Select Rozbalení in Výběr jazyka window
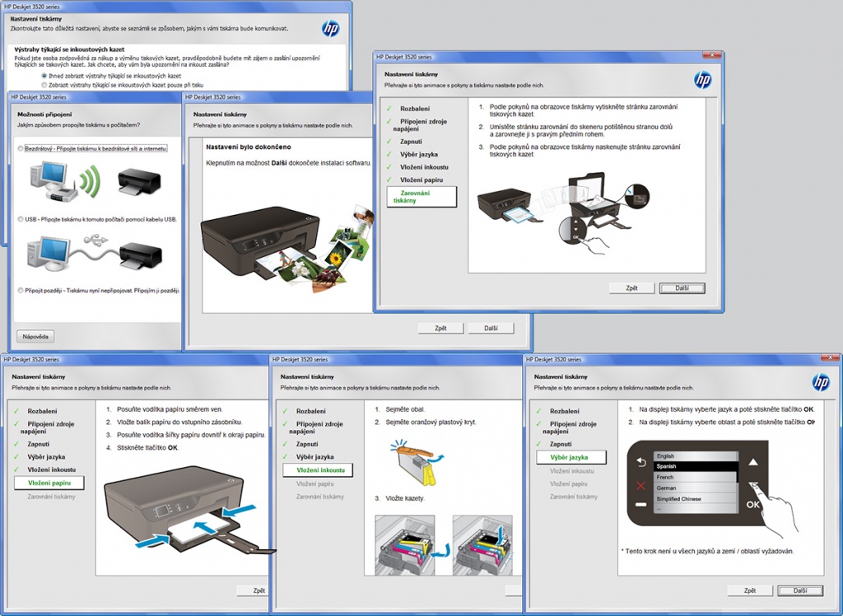Viewport: 843px width, 616px height. 565,411
